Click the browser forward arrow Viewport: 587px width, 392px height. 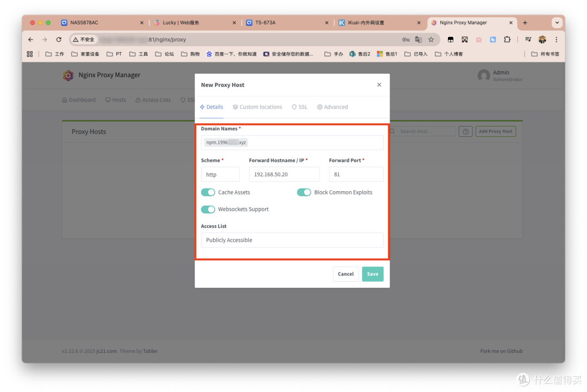pyautogui.click(x=45, y=40)
